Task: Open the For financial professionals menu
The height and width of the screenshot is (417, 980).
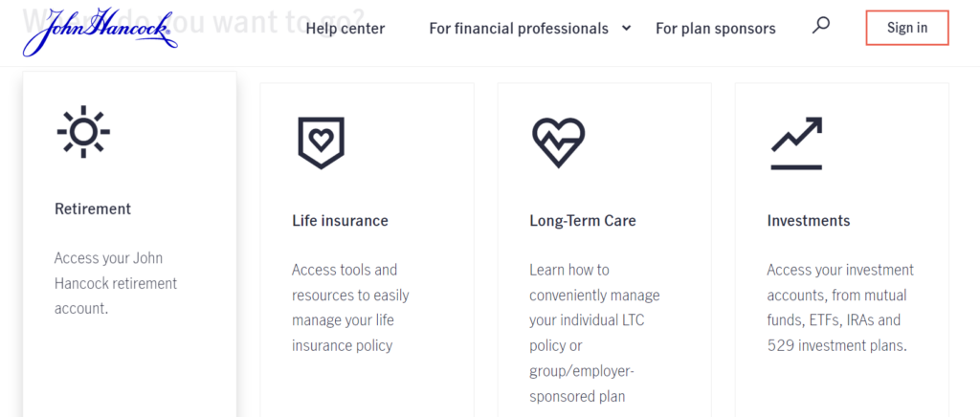Action: click(519, 28)
